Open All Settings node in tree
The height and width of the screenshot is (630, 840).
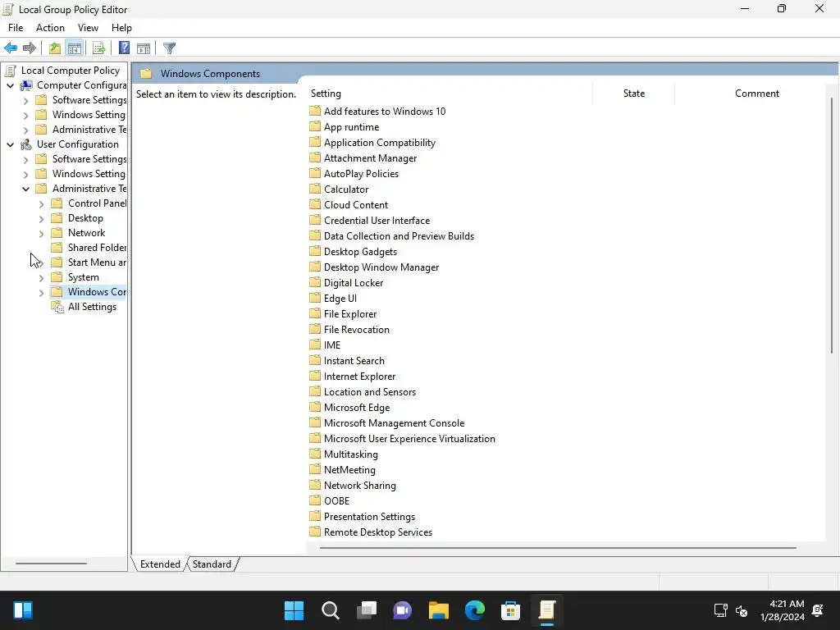click(92, 307)
